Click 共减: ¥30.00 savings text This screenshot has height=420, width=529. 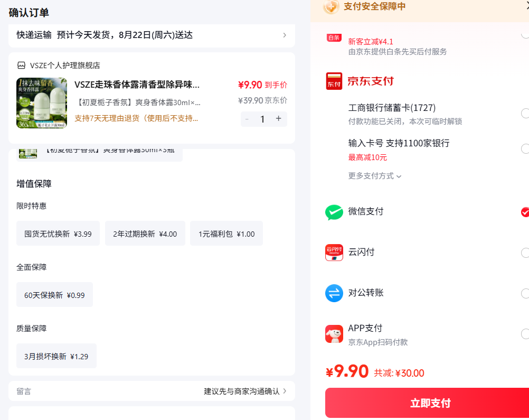click(399, 373)
